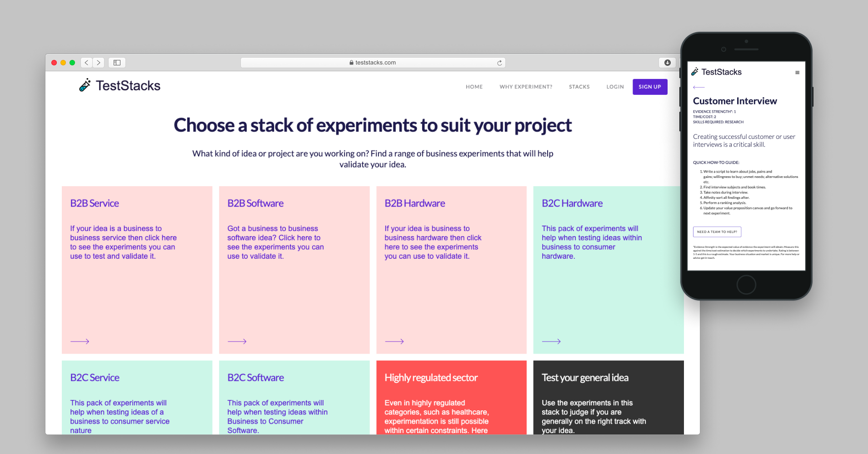Screen dimensions: 868x454
Task: Click the B2B Service card title
Action: coord(95,203)
